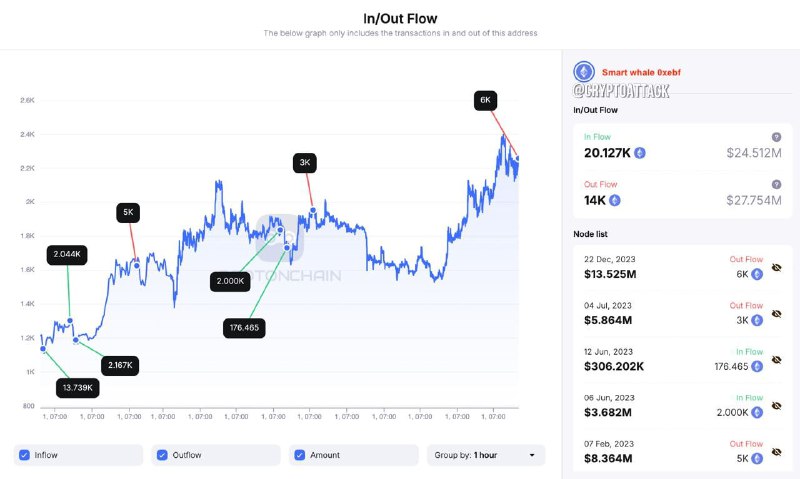This screenshot has height=479, width=800.
Task: Open the Group by 1 hour dropdown
Action: (x=486, y=455)
